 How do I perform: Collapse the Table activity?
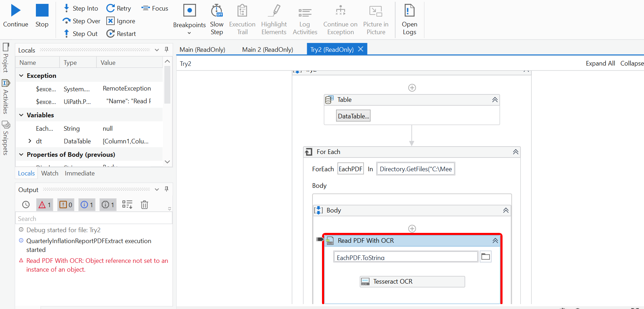point(495,100)
